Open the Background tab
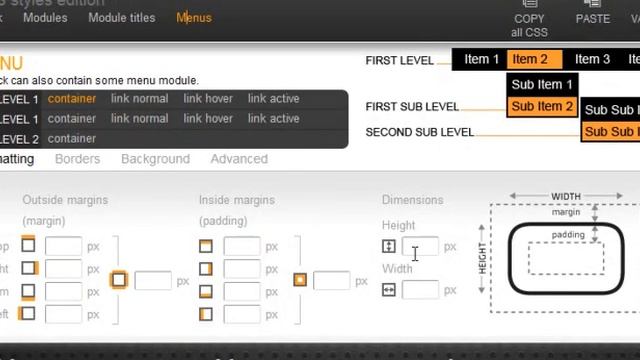The height and width of the screenshot is (360, 640). pyautogui.click(x=156, y=159)
